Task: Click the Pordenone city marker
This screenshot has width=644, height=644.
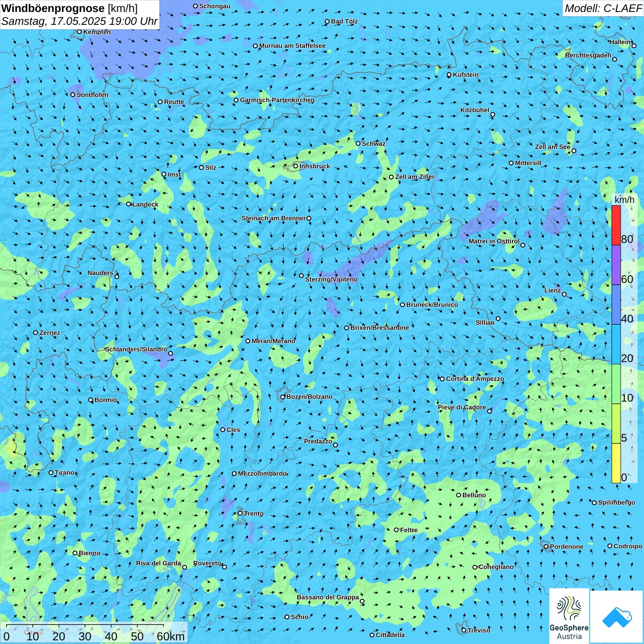Action: click(x=546, y=546)
